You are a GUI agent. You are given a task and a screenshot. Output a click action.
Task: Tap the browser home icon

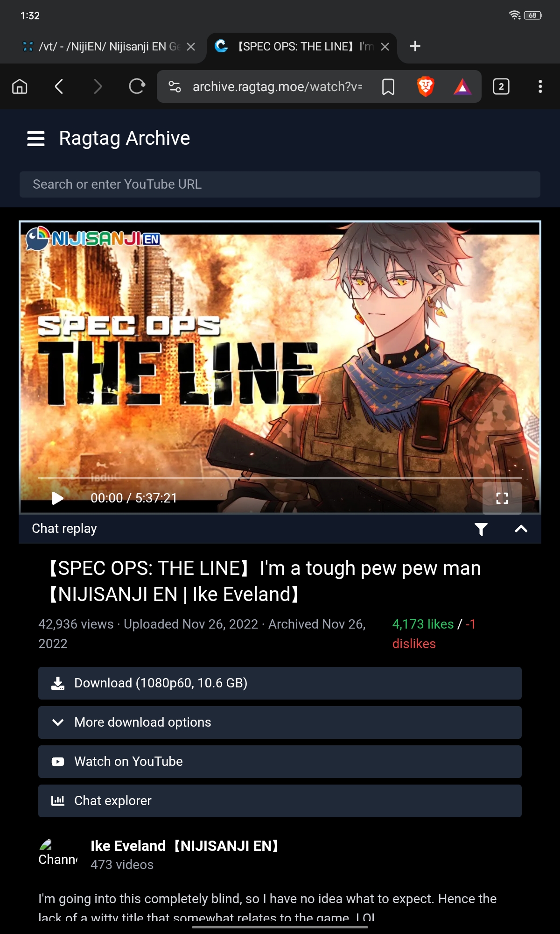tap(20, 86)
